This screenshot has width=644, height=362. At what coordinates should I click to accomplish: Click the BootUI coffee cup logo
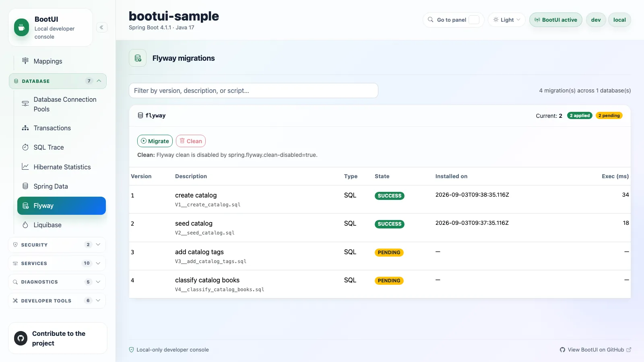[21, 27]
